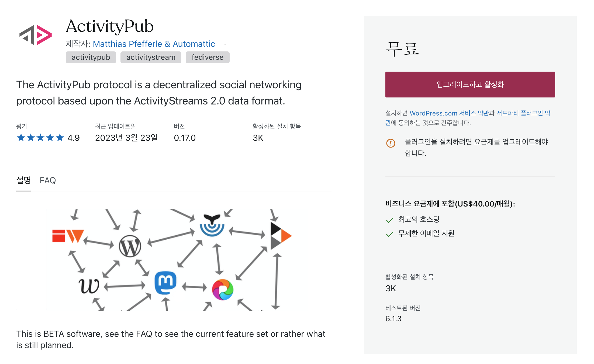Click the BETA software notice paragraph

pos(171,339)
